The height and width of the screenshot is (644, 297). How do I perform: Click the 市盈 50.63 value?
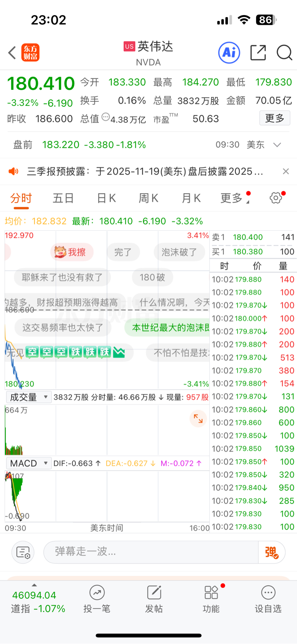206,118
